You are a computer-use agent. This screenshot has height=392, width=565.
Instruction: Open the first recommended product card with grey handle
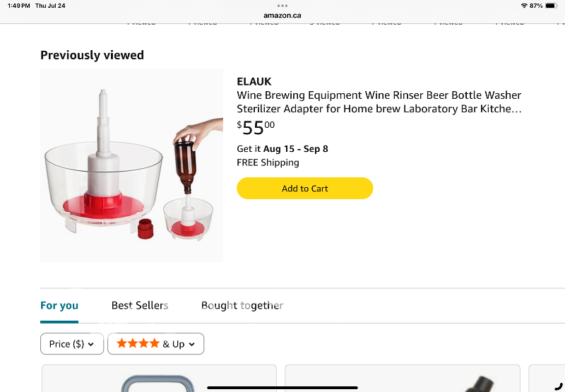(159, 379)
